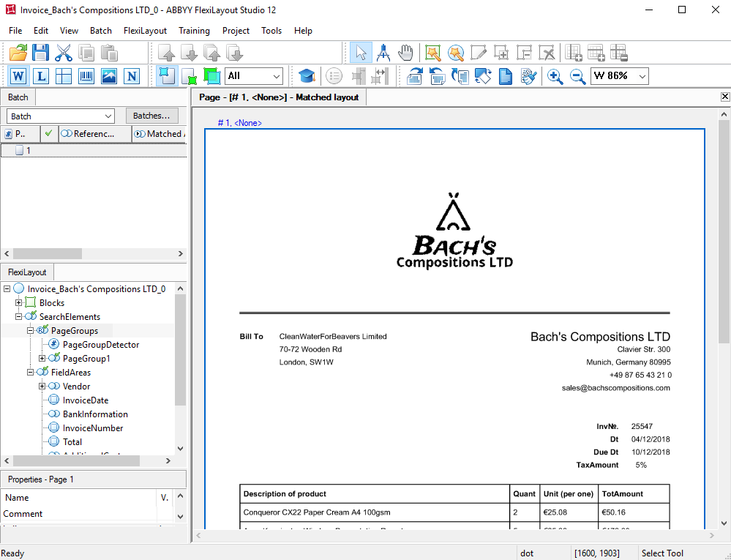
Task: Toggle the blue-cornered element regions display button
Action: point(166,76)
